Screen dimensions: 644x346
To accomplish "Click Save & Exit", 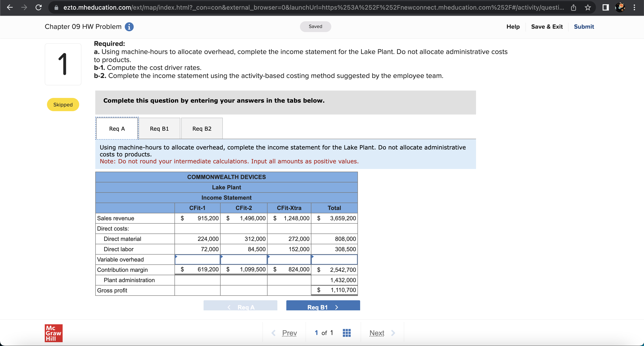I will 547,26.
